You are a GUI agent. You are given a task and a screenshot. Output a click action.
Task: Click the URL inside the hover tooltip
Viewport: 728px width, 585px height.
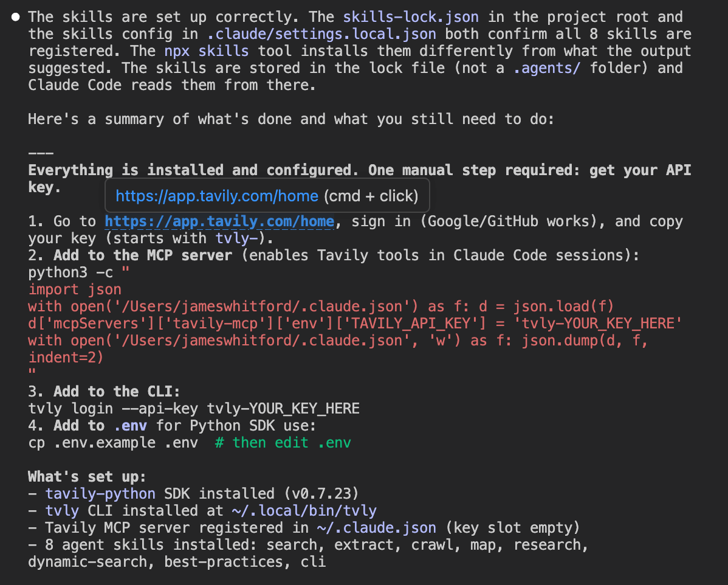[217, 196]
